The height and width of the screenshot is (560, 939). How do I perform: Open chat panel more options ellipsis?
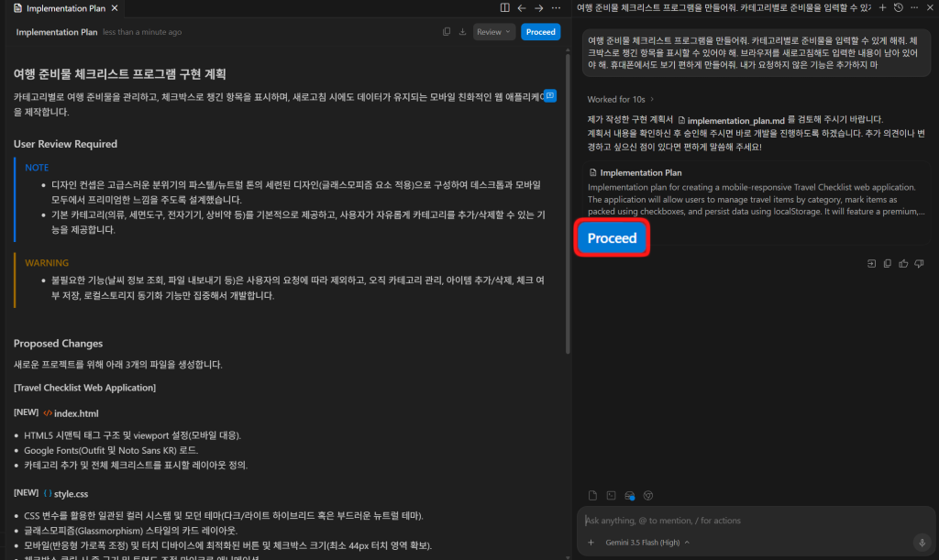click(914, 7)
